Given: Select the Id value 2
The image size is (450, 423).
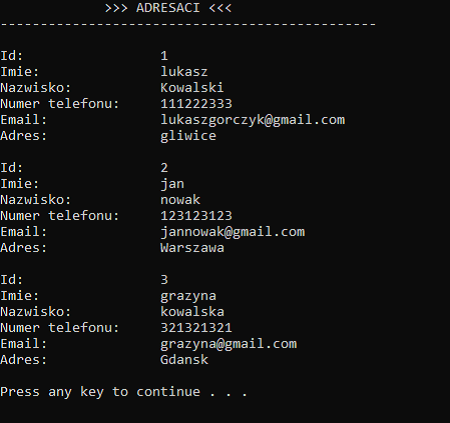Looking at the screenshot, I should pyautogui.click(x=164, y=168).
